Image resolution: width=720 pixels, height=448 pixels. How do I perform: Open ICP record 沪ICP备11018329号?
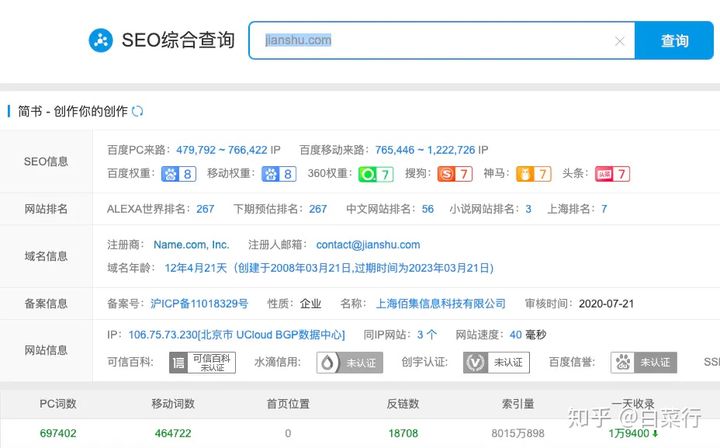tap(199, 303)
